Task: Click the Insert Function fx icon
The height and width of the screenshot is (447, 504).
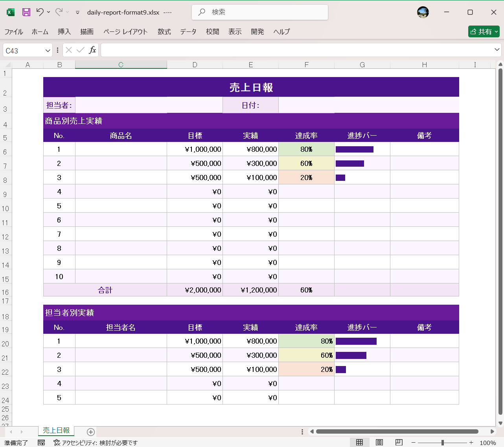Action: click(92, 50)
